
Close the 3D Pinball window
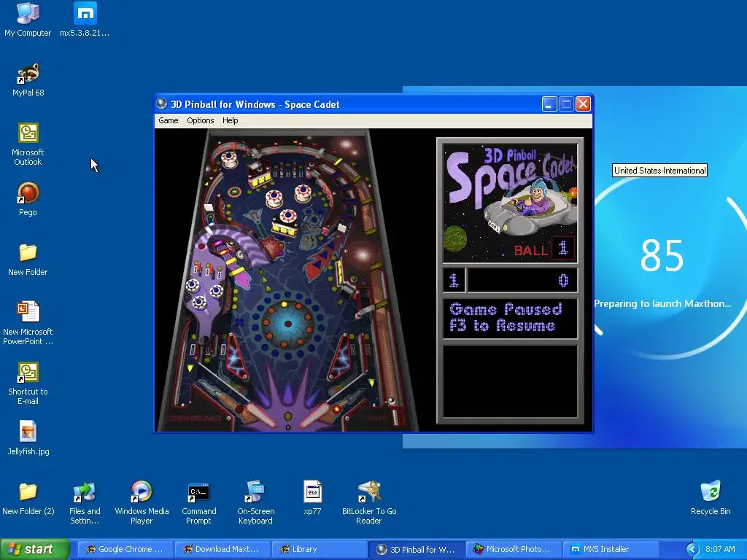point(583,104)
